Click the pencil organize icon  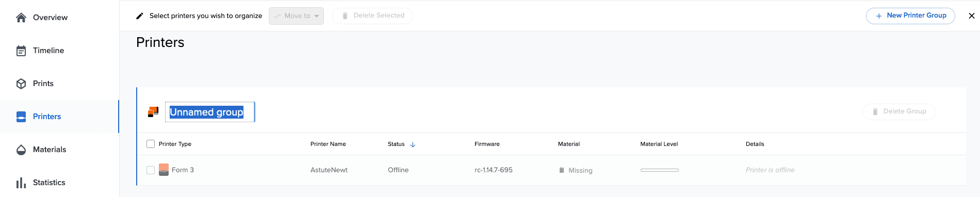[139, 16]
